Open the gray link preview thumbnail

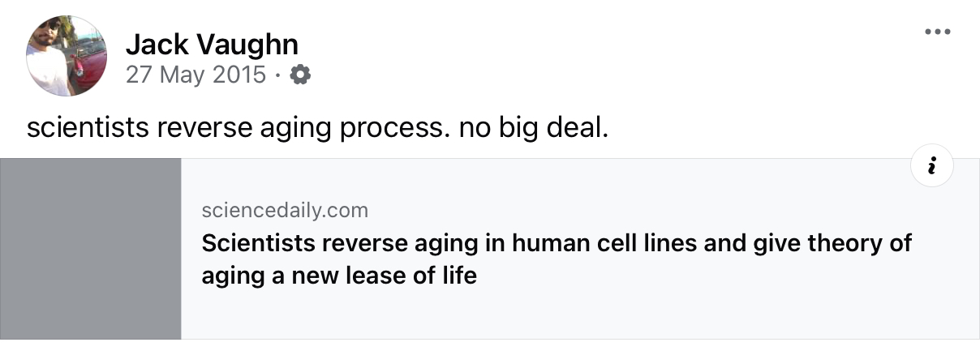point(91,249)
